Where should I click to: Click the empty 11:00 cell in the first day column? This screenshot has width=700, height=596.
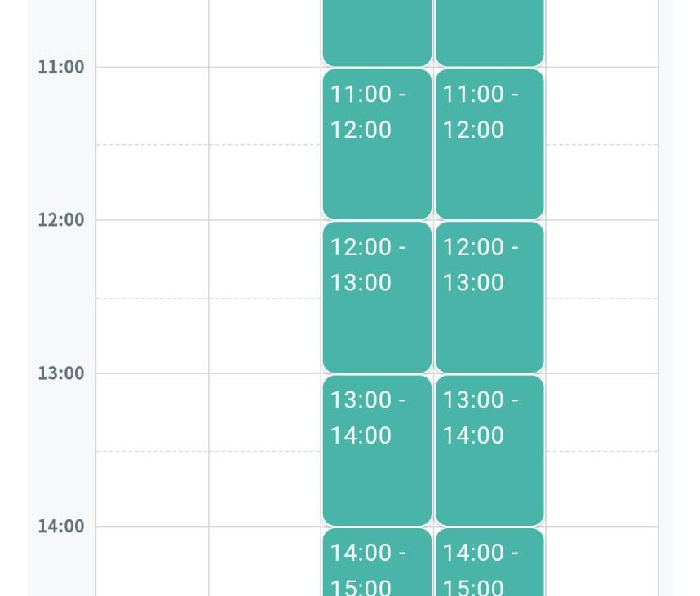153,106
